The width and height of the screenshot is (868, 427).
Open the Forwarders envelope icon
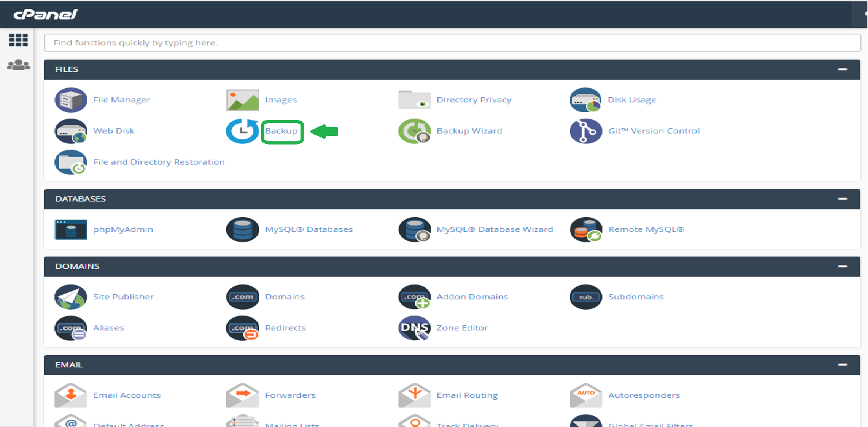[242, 395]
